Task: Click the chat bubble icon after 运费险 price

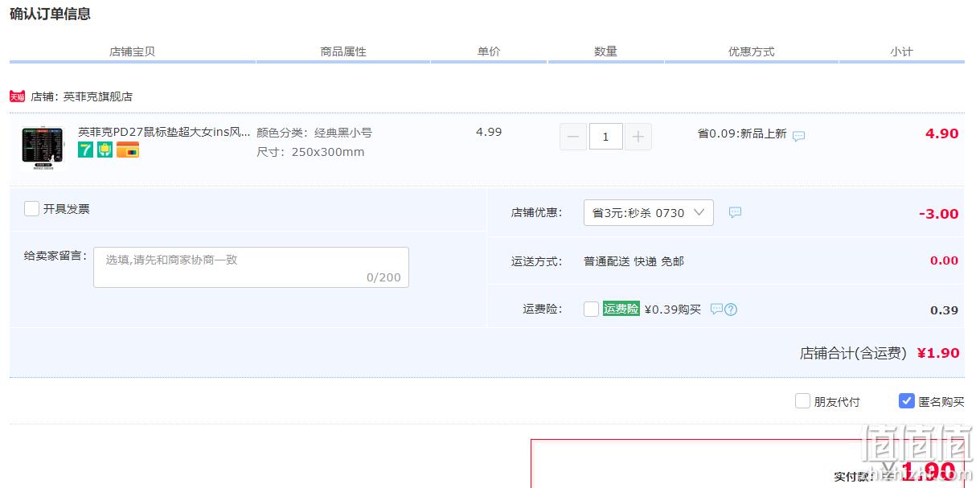Action: (x=716, y=309)
